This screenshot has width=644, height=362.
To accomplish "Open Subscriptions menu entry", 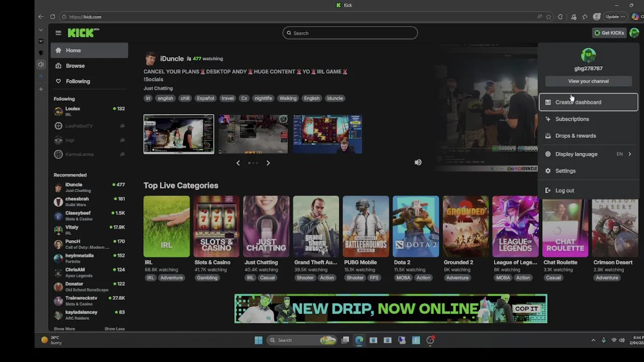I will (588, 119).
